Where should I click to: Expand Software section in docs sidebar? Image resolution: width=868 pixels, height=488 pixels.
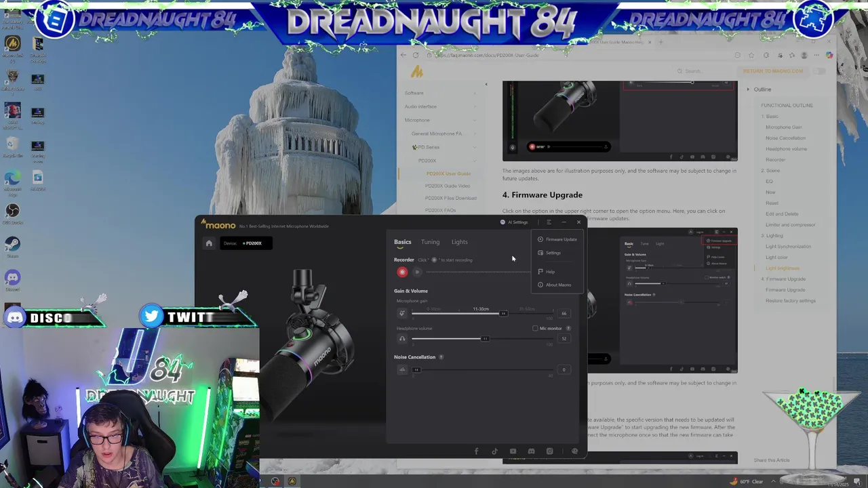[x=474, y=93]
